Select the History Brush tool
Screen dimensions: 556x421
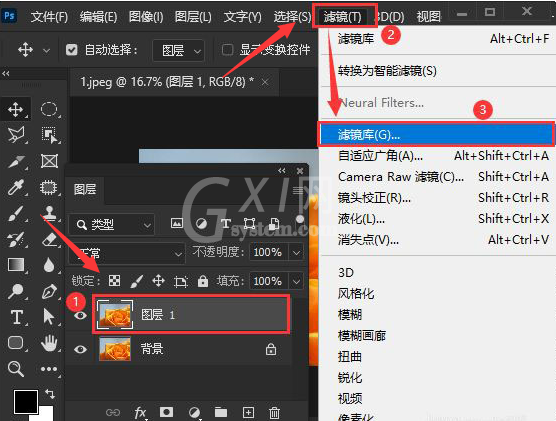pyautogui.click(x=16, y=239)
